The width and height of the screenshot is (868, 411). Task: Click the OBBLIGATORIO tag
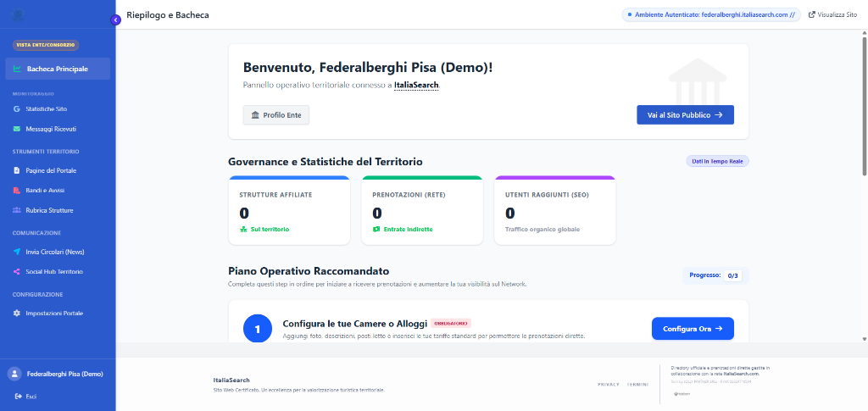pyautogui.click(x=451, y=323)
